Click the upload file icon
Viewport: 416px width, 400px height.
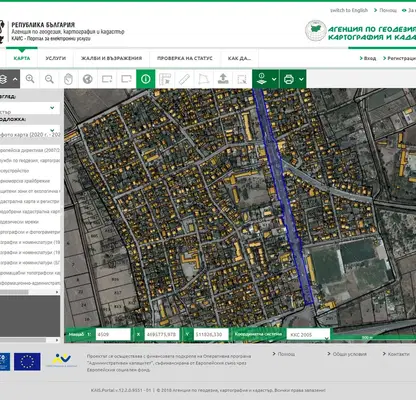[x=223, y=79]
